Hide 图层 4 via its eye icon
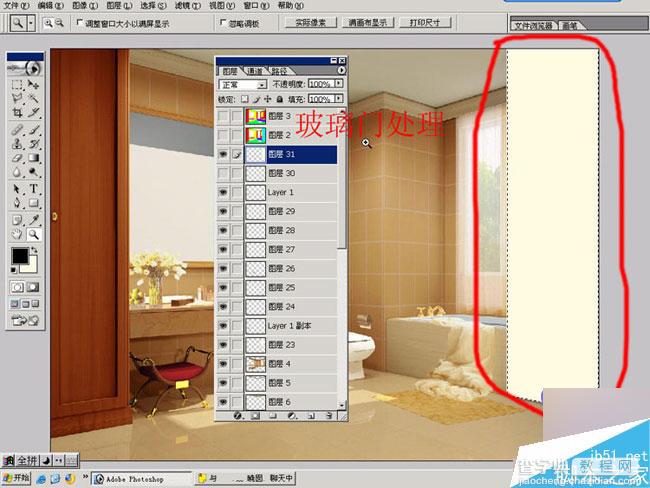Image resolution: width=650 pixels, height=488 pixels. (223, 364)
